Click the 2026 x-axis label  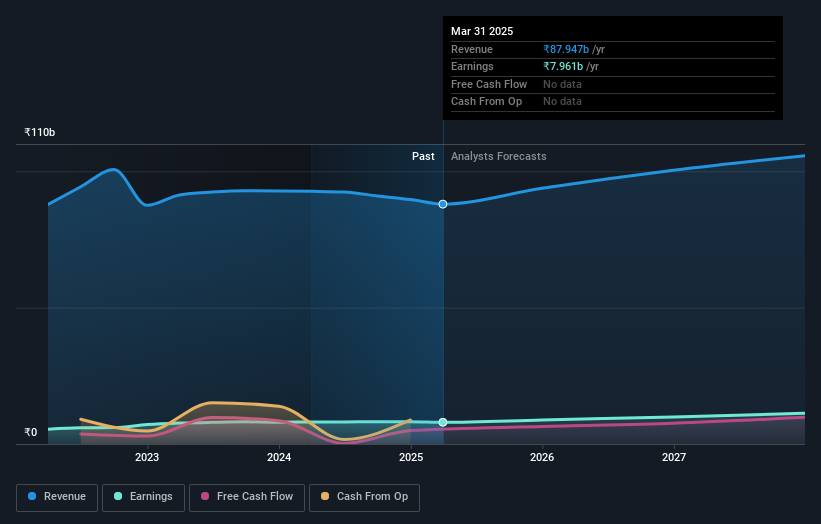[542, 458]
